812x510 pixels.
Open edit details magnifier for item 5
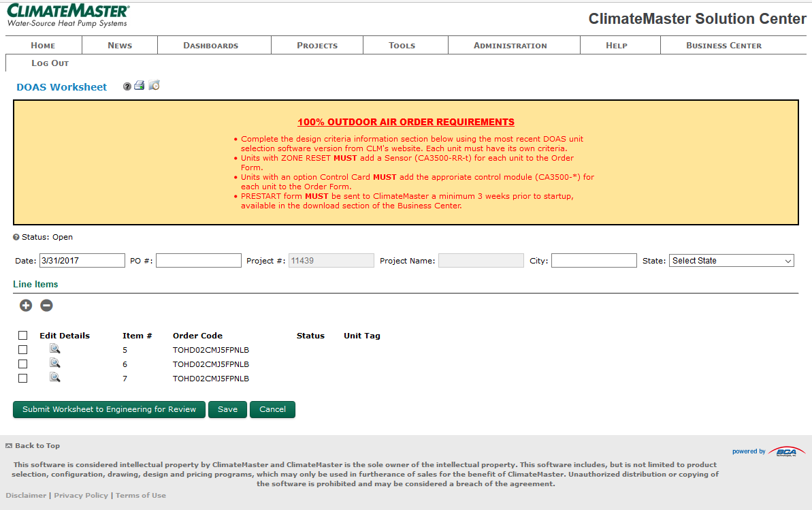coord(55,349)
